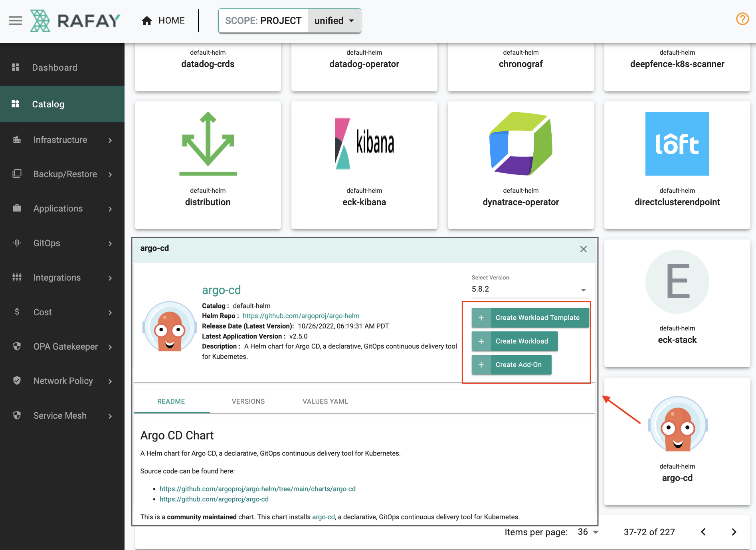Expand the Network Policy chevron
Image resolution: width=756 pixels, height=550 pixels.
pos(110,381)
